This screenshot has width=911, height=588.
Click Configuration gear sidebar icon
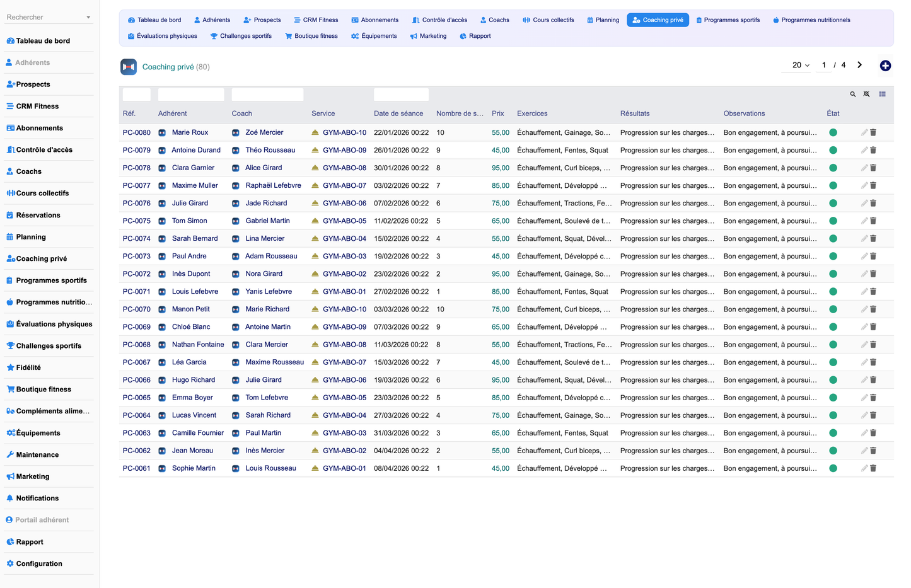10,564
